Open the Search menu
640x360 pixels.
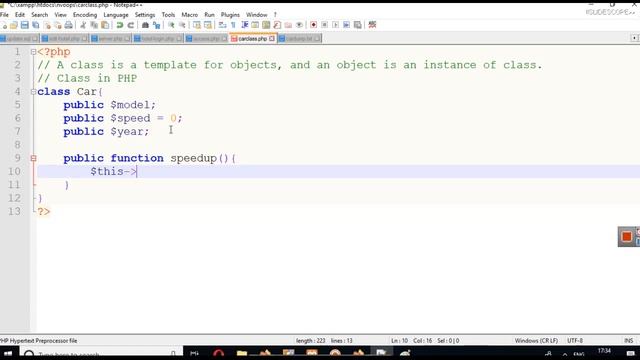click(40, 15)
